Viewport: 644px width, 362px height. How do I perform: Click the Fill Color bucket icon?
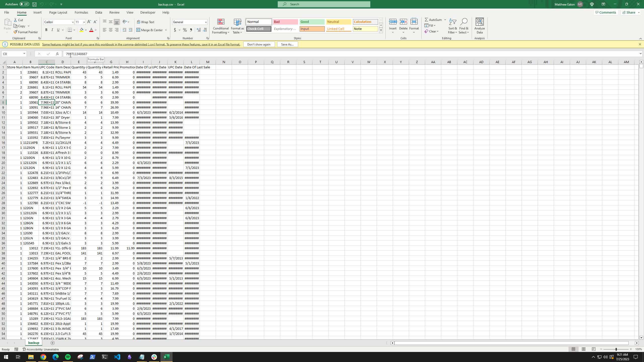point(82,30)
